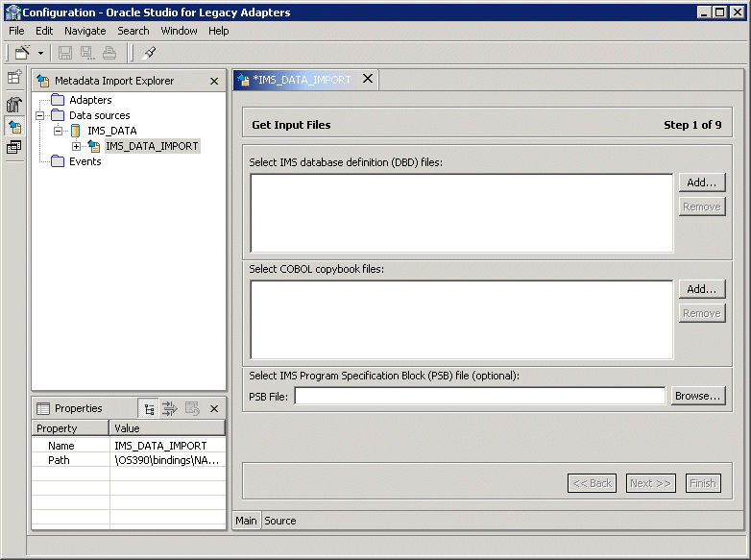Click Add for DBD files

702,183
